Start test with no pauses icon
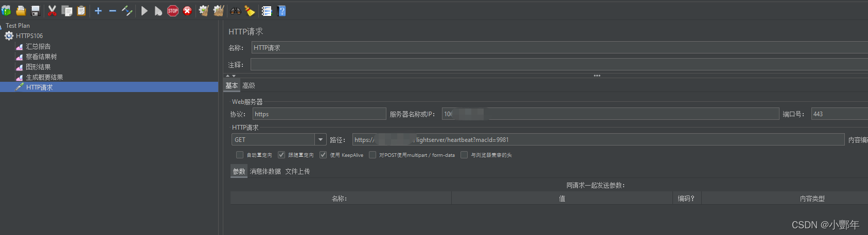 (158, 11)
